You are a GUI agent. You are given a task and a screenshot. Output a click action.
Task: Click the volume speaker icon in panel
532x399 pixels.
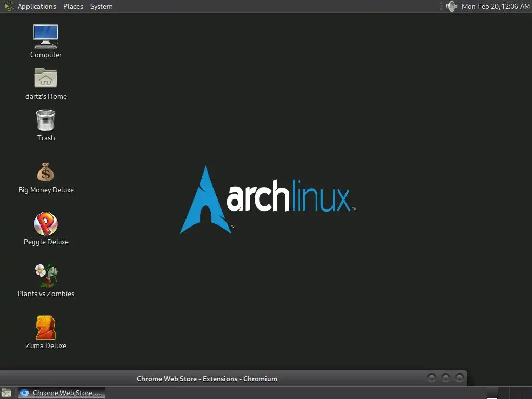pyautogui.click(x=451, y=6)
